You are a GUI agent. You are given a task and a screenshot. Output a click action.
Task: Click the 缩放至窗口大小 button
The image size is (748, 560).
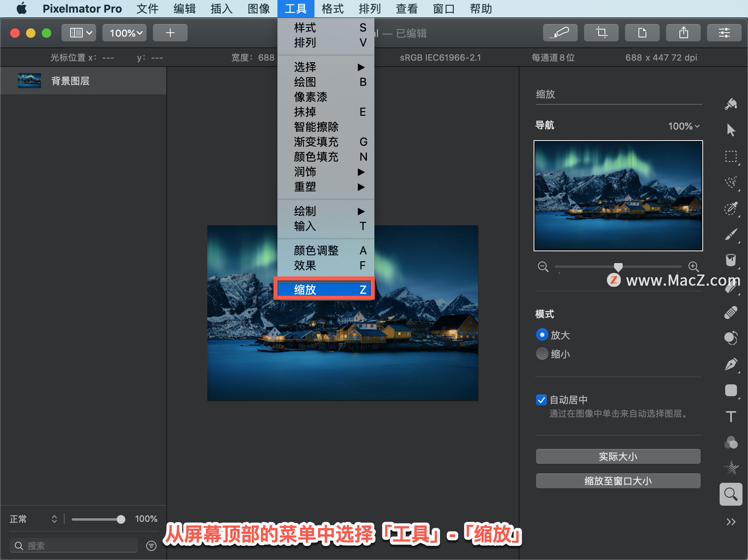(618, 481)
